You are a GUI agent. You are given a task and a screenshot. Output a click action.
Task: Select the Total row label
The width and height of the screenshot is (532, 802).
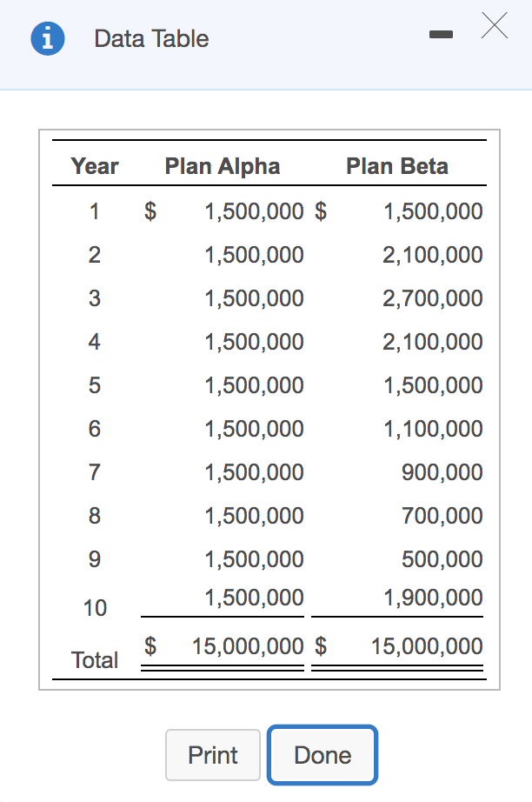[94, 659]
